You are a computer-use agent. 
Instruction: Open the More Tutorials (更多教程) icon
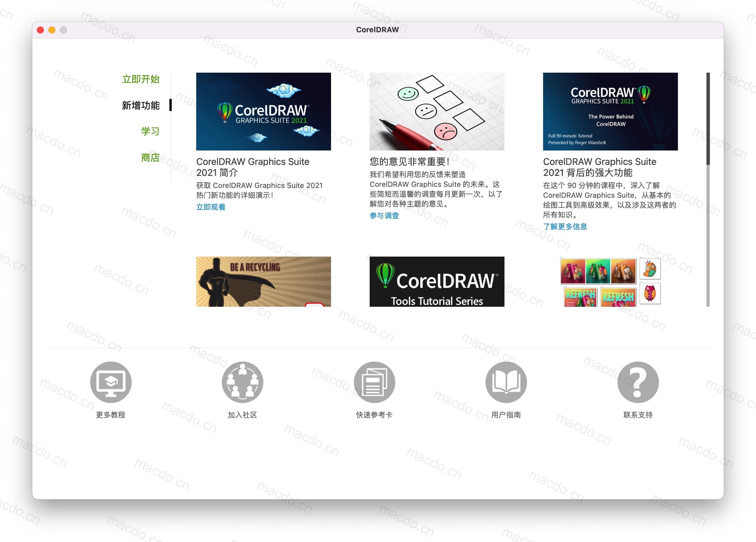[x=111, y=382]
